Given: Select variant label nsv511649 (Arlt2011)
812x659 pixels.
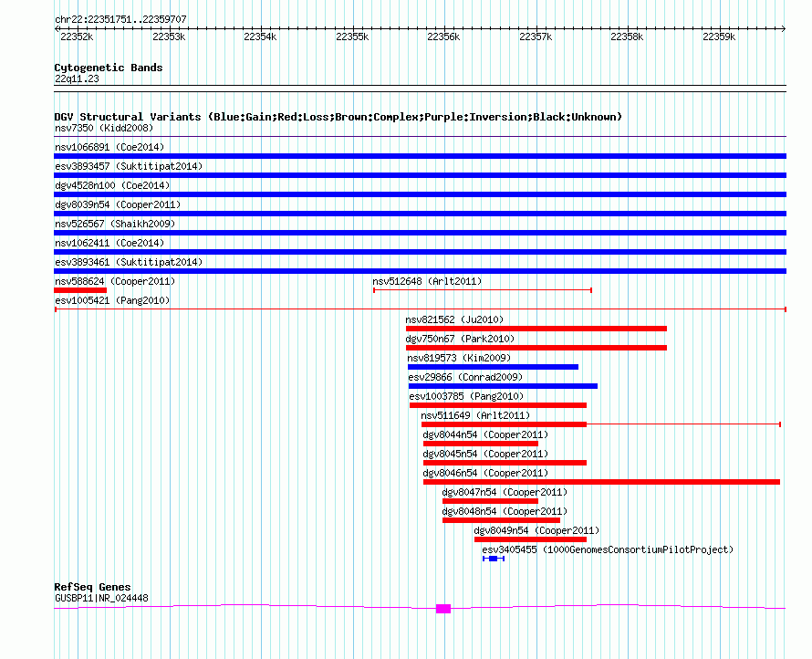Looking at the screenshot, I should [x=475, y=415].
